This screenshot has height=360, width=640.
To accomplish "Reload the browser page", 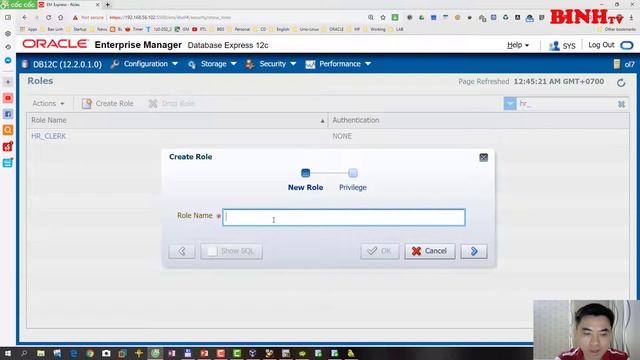I will [49, 18].
